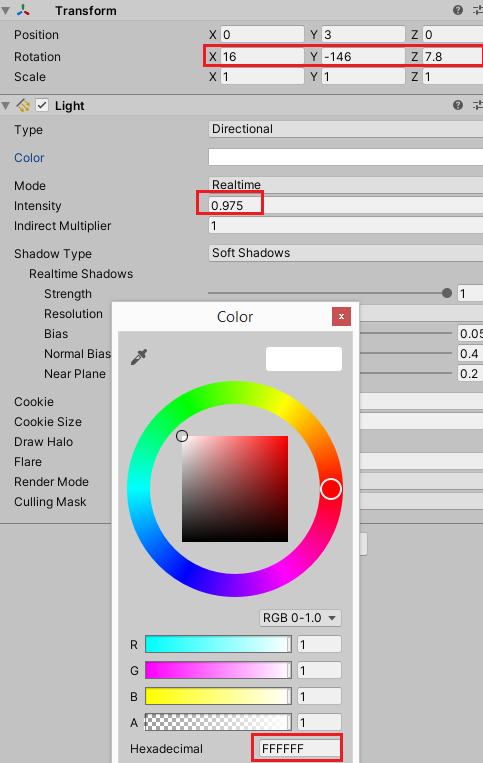Open the RGB 0-1.0 mode dropdown
Image resolution: width=483 pixels, height=763 pixels.
tap(300, 618)
